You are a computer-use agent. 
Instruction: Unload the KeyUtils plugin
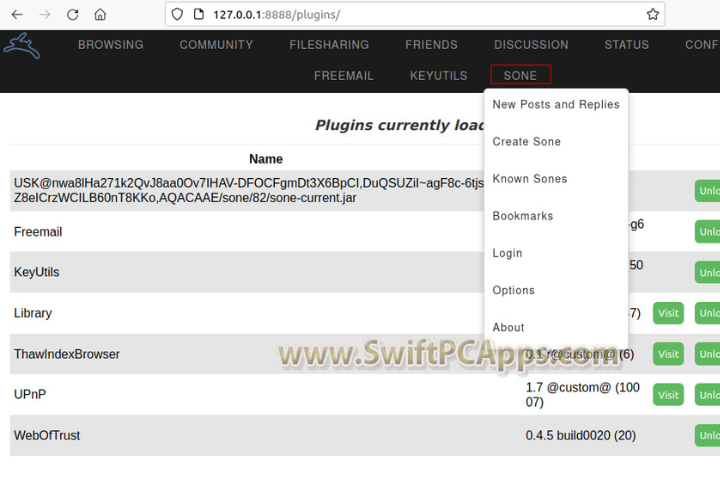[x=707, y=272]
